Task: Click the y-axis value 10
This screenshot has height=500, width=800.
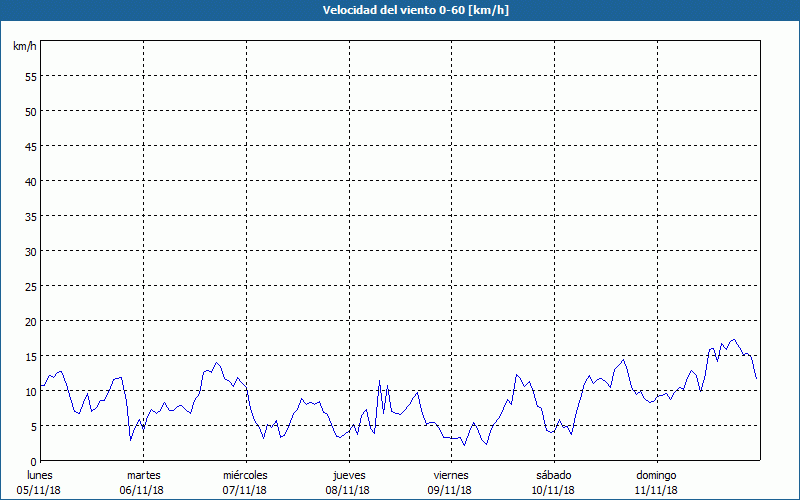Action: (x=31, y=391)
